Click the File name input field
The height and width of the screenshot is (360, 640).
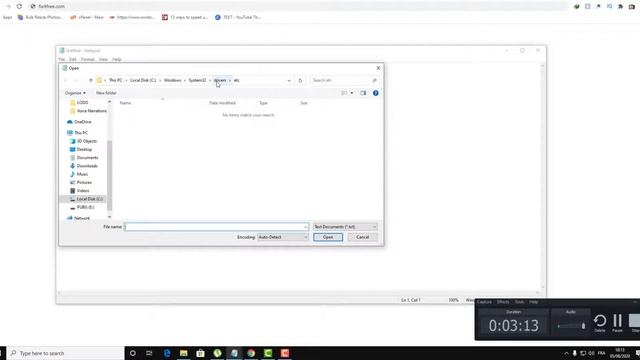pos(216,227)
